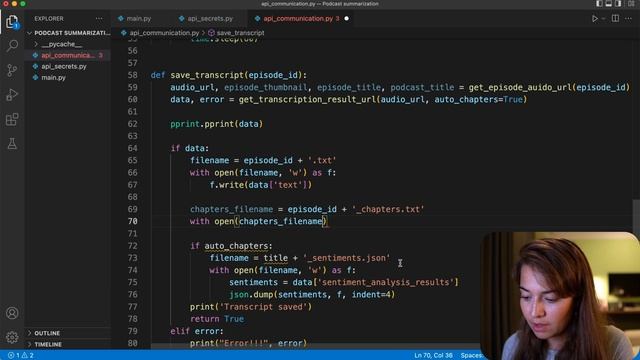This screenshot has width=640, height=360.
Task: Open the Manage settings gear
Action: tap(12, 337)
